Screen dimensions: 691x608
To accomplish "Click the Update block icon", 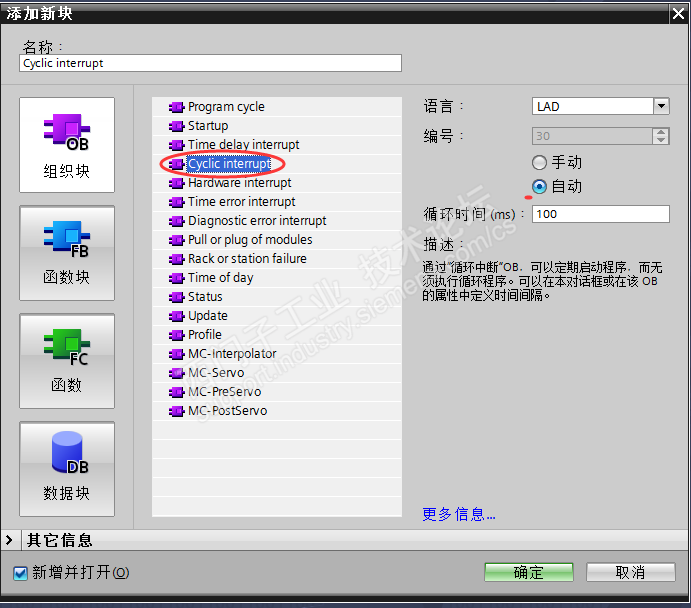I will point(176,316).
